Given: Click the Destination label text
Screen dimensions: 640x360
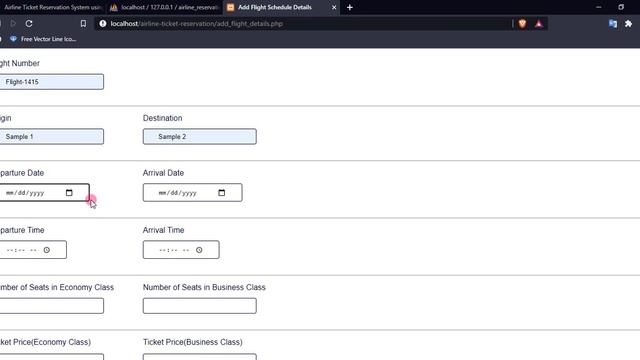Looking at the screenshot, I should pyautogui.click(x=162, y=118).
